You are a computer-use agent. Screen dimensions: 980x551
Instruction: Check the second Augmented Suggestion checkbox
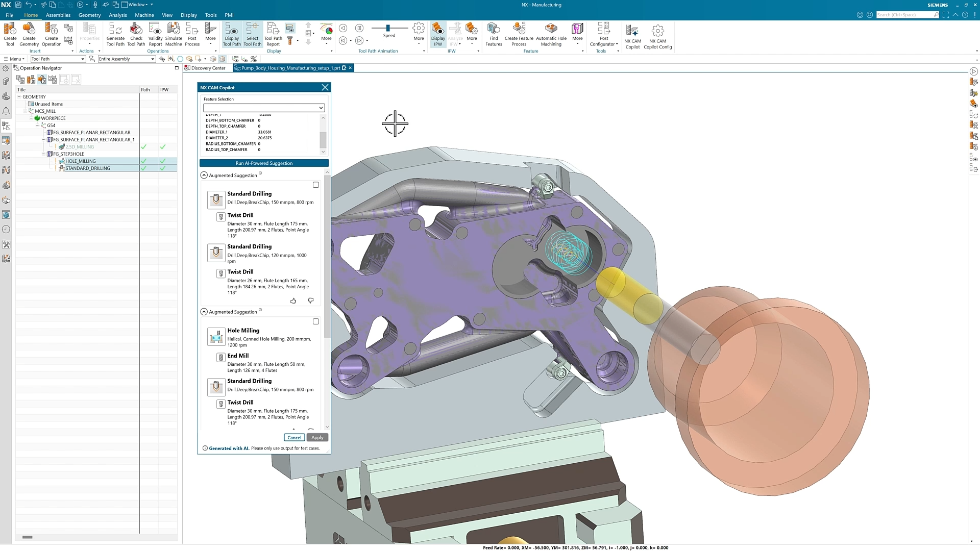315,322
